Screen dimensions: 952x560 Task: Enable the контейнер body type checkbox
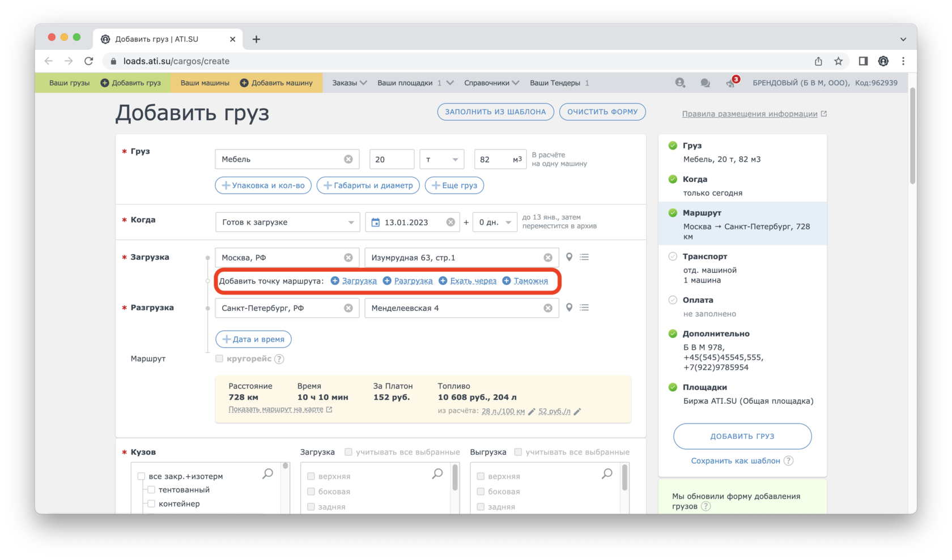(151, 503)
